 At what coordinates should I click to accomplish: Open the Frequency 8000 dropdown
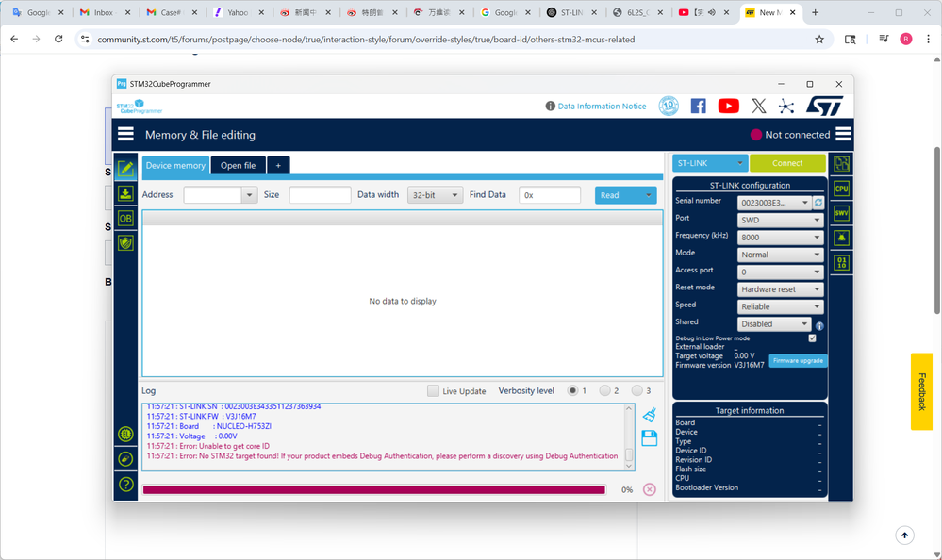[x=781, y=238]
